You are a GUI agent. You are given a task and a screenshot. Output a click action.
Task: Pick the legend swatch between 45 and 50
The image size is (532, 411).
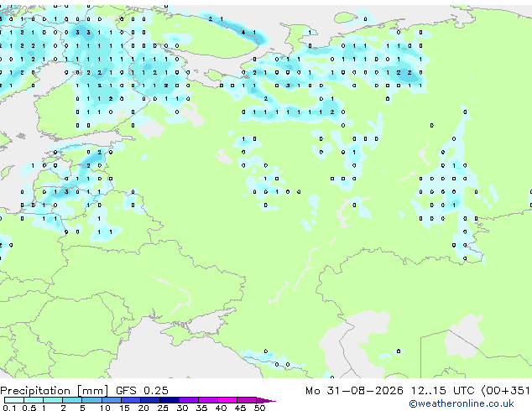coord(247,400)
